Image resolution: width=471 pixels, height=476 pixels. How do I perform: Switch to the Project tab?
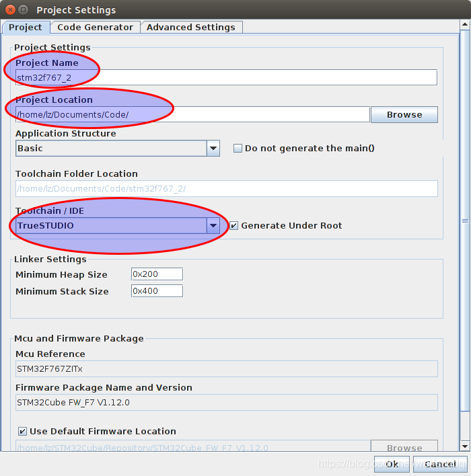coord(26,28)
